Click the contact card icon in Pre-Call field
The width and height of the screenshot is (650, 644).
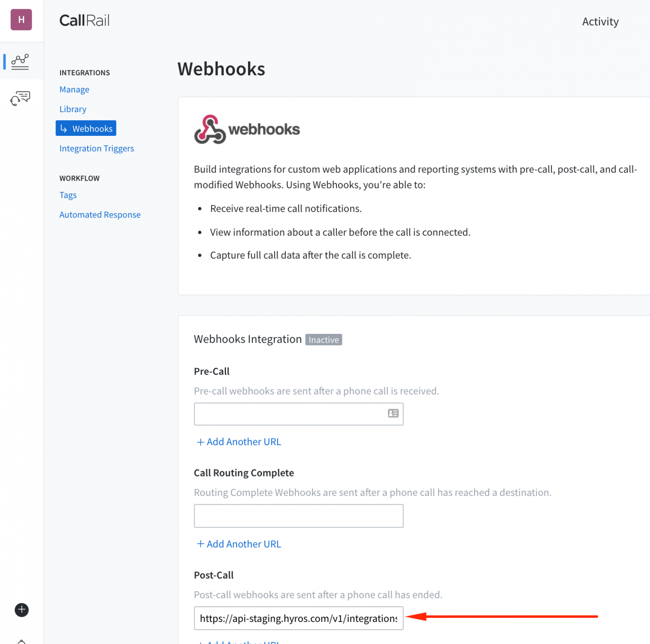pyautogui.click(x=393, y=413)
